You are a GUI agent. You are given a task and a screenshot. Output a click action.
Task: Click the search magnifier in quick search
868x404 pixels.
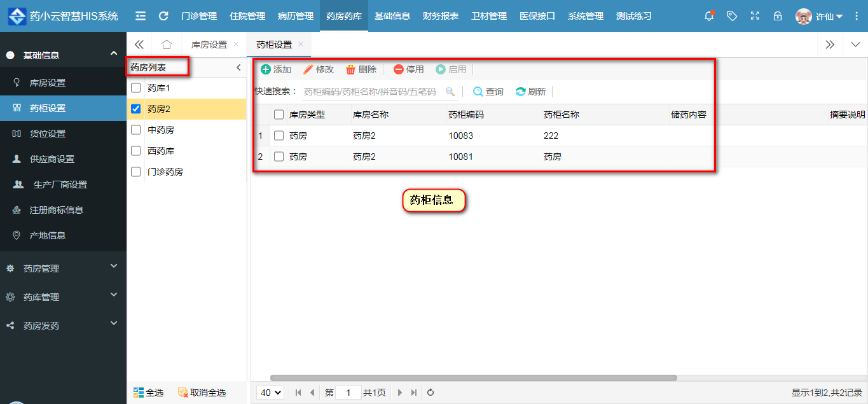[450, 92]
